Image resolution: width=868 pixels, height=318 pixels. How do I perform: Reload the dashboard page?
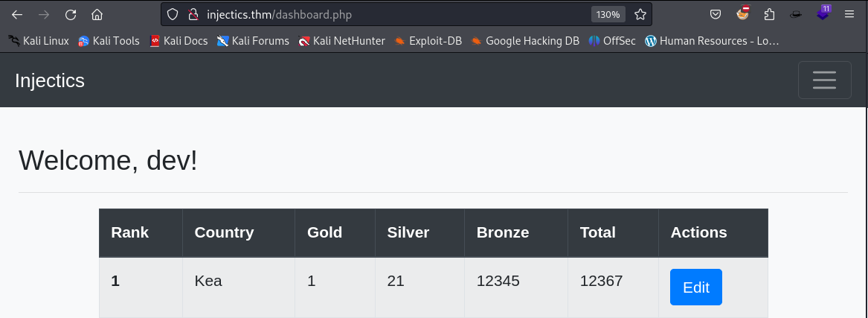71,14
